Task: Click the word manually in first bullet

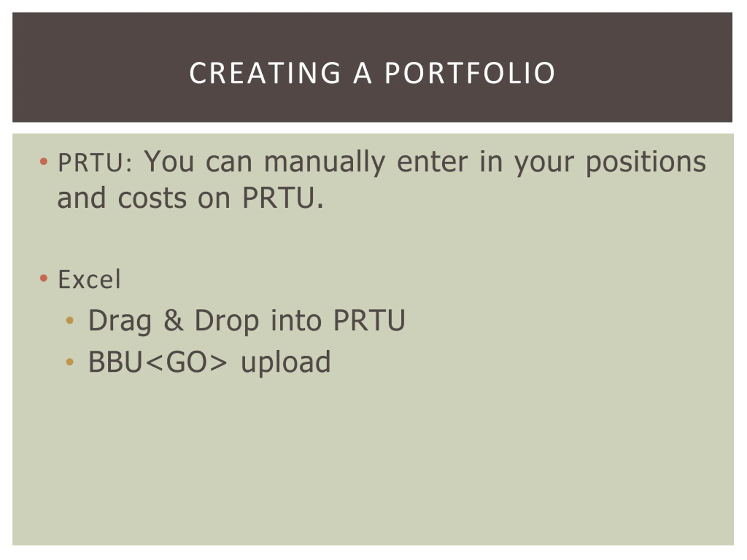Action: [x=324, y=163]
